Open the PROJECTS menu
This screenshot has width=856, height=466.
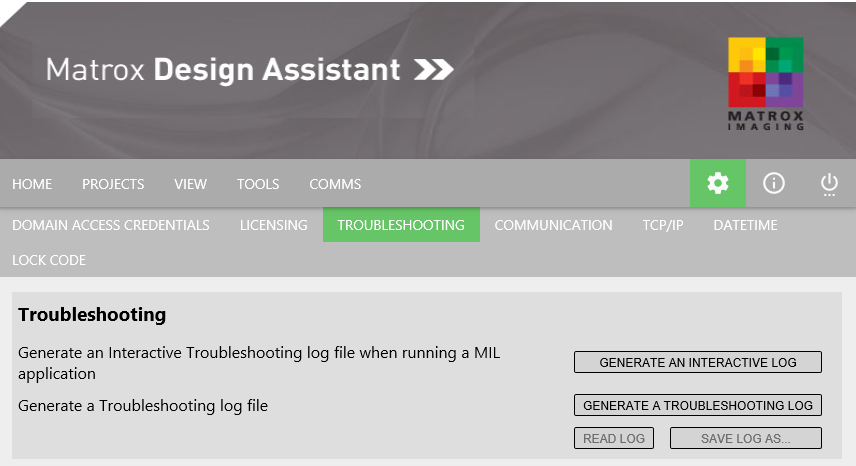pyautogui.click(x=113, y=184)
